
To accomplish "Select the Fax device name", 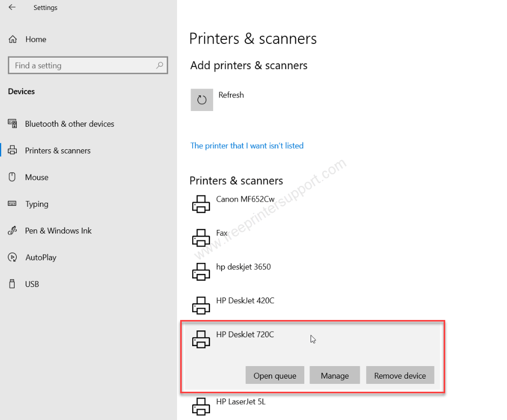I will coord(222,233).
